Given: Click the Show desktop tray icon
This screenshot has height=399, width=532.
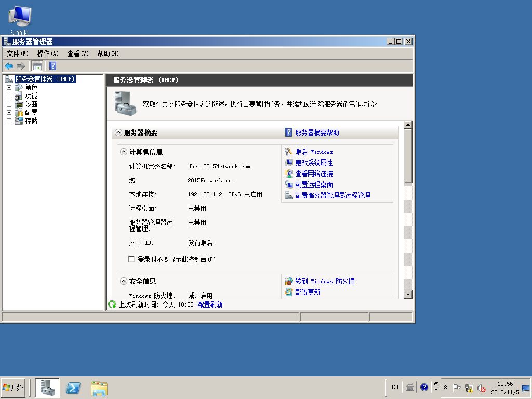Looking at the screenshot, I should [x=526, y=388].
